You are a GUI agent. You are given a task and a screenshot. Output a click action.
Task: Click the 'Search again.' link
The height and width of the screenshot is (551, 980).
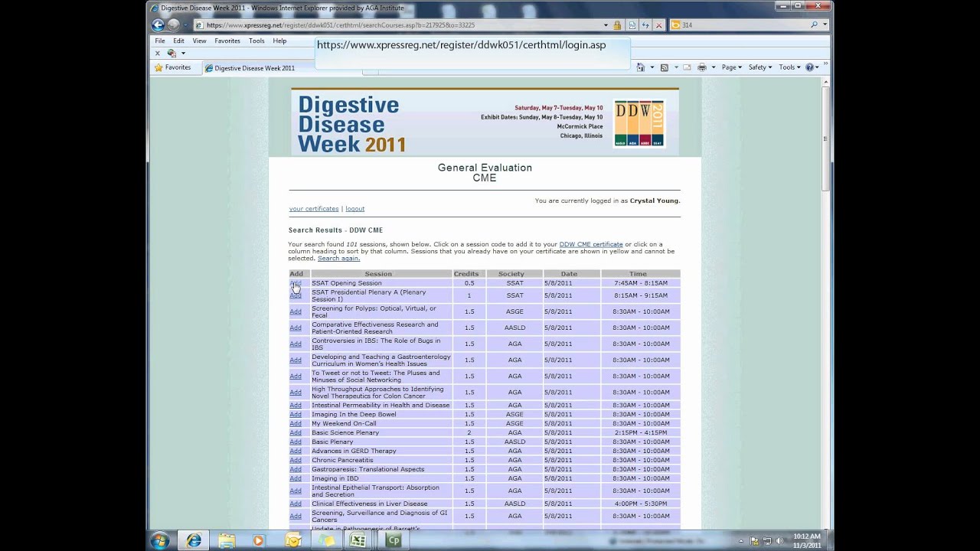coord(338,258)
